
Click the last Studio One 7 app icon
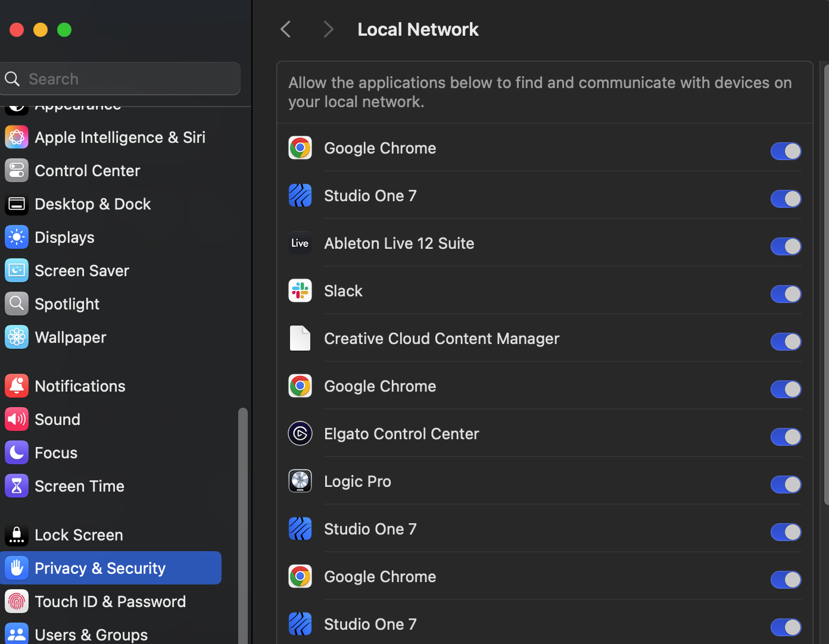point(300,624)
